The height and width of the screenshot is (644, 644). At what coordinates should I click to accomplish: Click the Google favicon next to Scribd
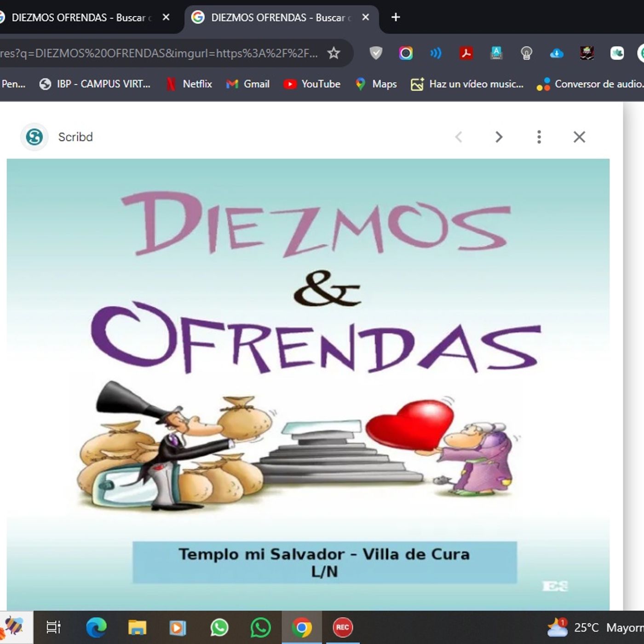(34, 137)
